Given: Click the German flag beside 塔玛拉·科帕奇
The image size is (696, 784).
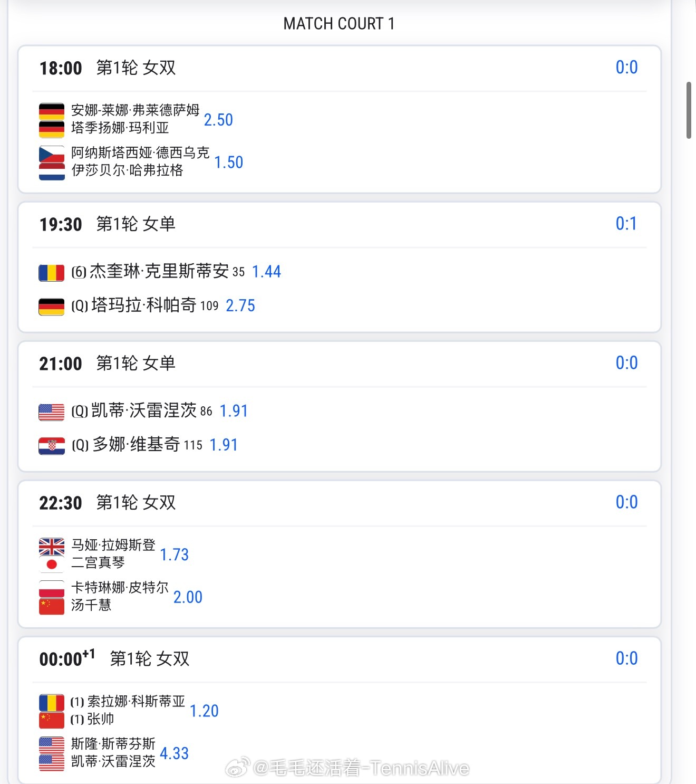Looking at the screenshot, I should 52,306.
